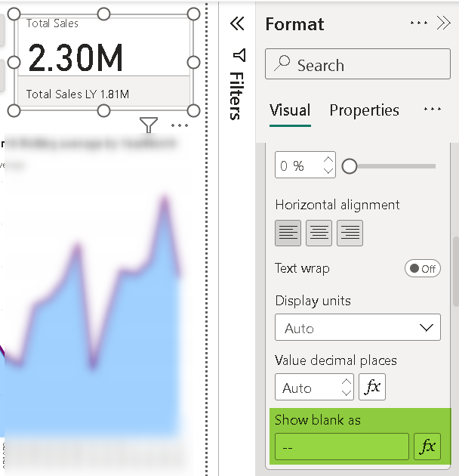
Task: Click fx button beside Value decimal places
Action: pos(372,388)
